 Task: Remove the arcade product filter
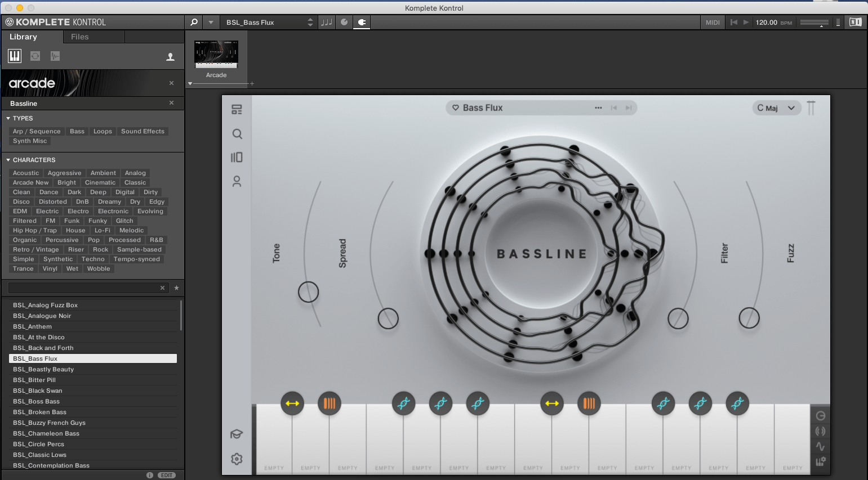tap(172, 83)
